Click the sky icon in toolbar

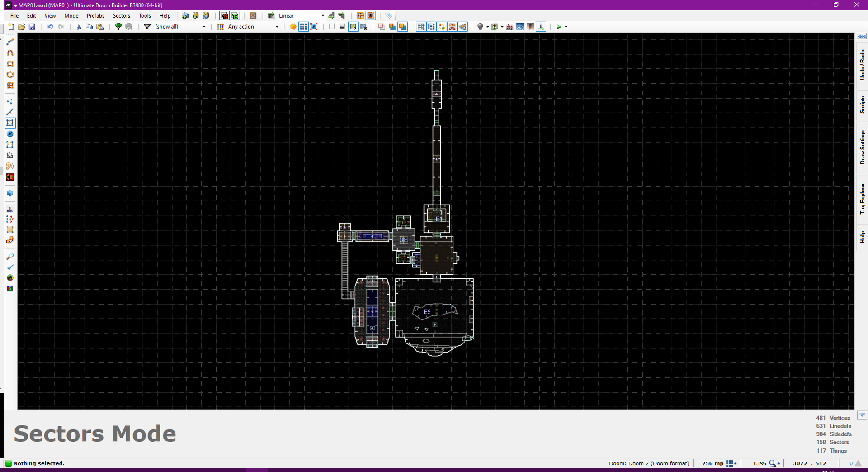[x=520, y=27]
